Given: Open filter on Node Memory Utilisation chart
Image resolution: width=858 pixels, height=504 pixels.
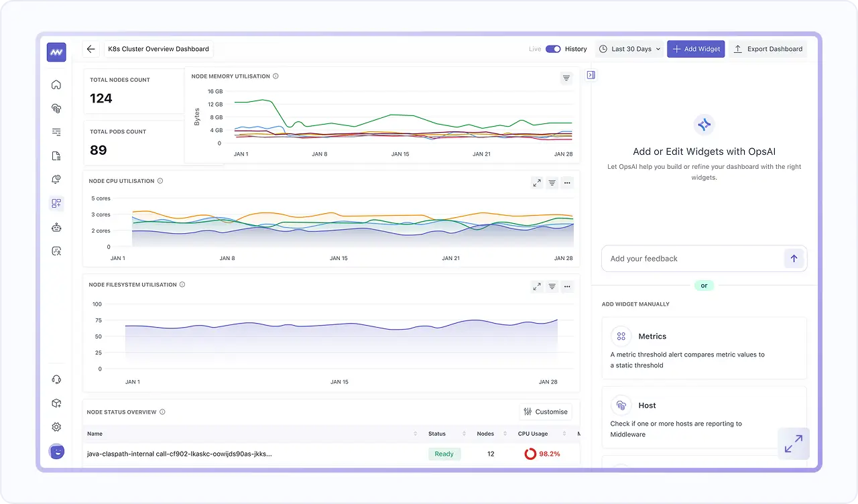Looking at the screenshot, I should (566, 78).
